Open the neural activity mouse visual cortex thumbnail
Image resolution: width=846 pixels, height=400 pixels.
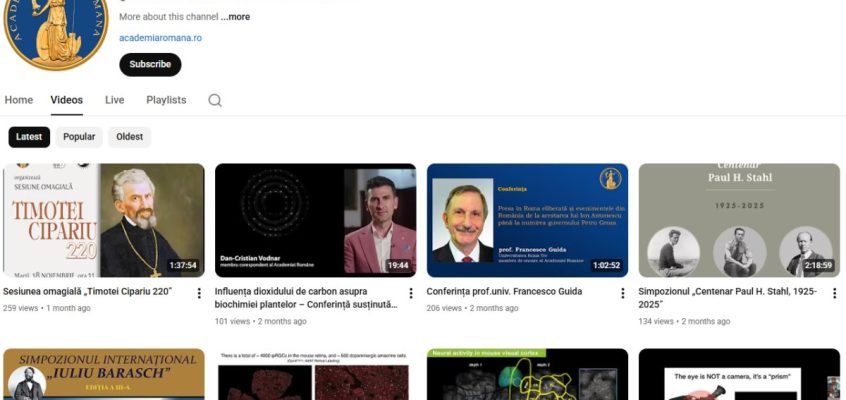527,374
